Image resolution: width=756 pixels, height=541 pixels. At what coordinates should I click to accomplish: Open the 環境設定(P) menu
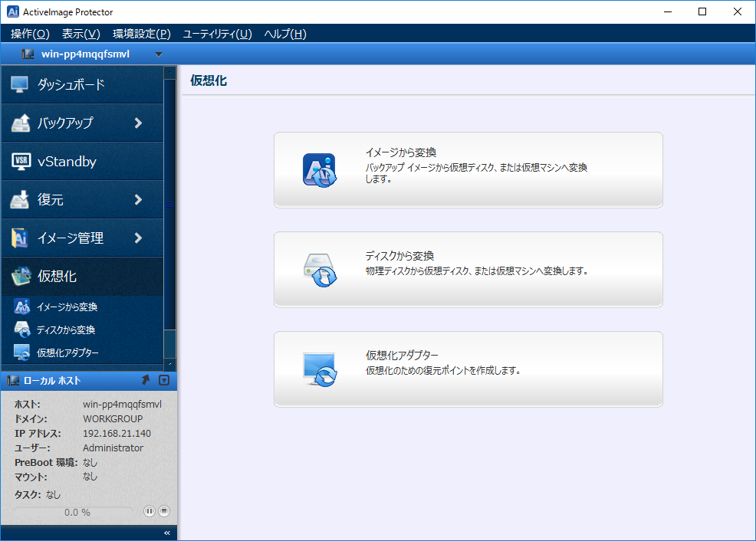141,34
